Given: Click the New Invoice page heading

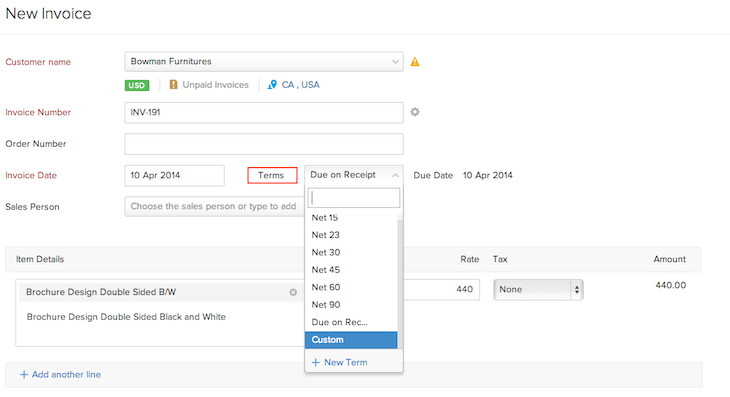Looking at the screenshot, I should [x=48, y=13].
